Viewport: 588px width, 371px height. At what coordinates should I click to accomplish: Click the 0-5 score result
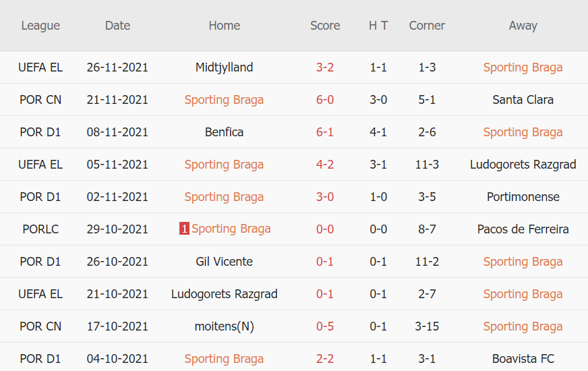pos(325,326)
